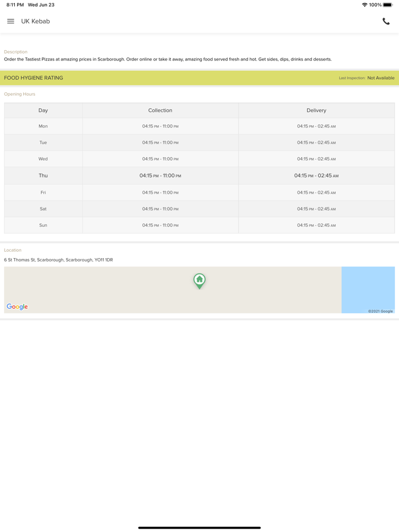The height and width of the screenshot is (532, 399).
Task: Select the Sun row day cell
Action: coord(43,225)
